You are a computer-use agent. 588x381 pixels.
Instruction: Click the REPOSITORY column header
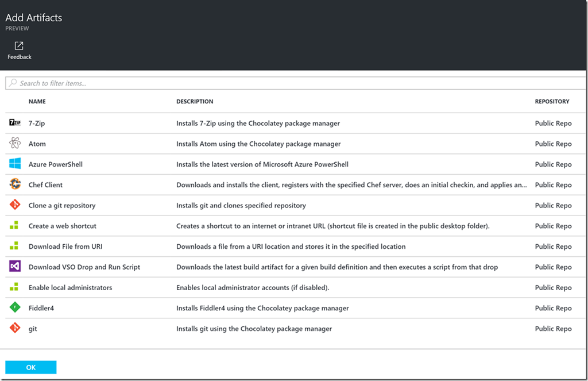[x=552, y=101]
